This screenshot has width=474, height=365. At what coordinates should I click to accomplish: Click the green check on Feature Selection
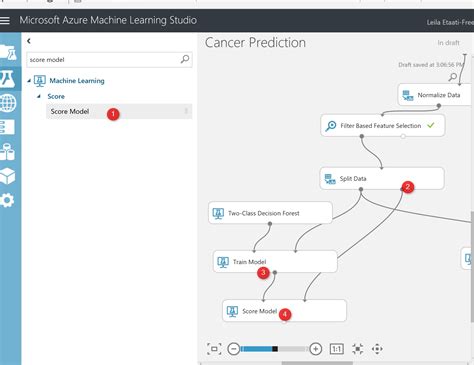pyautogui.click(x=431, y=125)
